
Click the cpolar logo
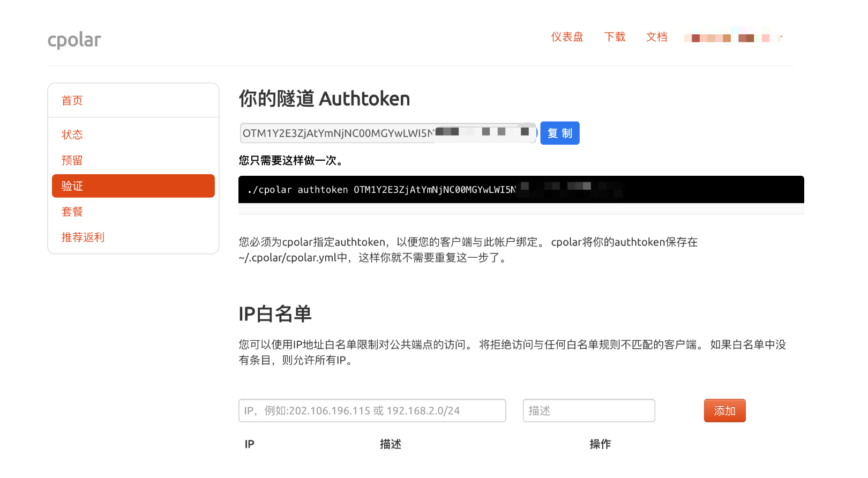(x=74, y=40)
